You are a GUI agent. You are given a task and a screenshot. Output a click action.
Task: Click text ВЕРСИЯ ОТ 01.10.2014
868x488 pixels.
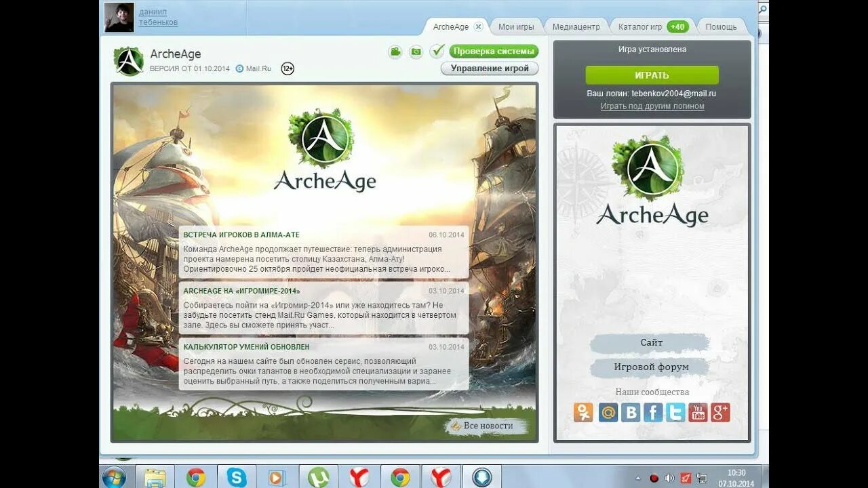[x=190, y=68]
